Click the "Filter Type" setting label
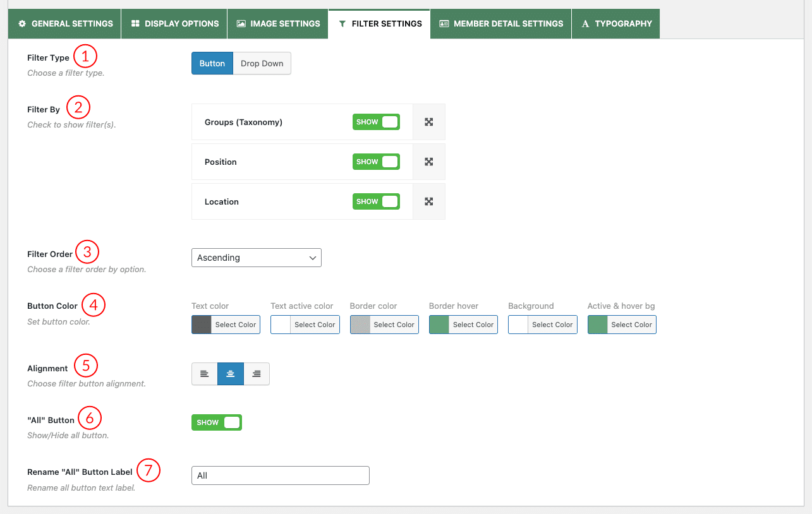The image size is (812, 514). 48,57
